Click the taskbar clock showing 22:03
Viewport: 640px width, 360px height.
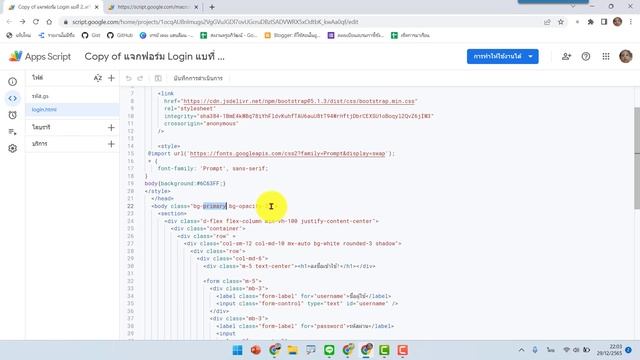609,350
